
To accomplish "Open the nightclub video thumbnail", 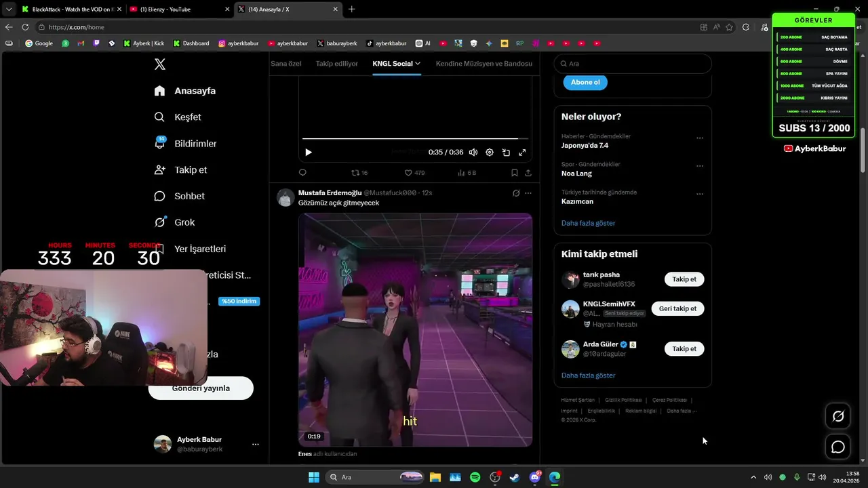I will [x=415, y=330].
